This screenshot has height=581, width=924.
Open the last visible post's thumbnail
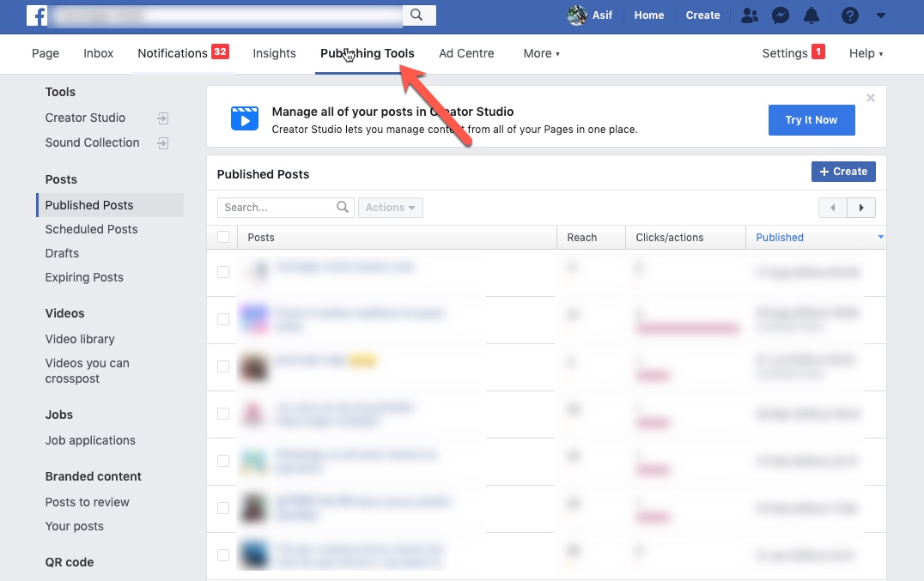[x=253, y=555]
